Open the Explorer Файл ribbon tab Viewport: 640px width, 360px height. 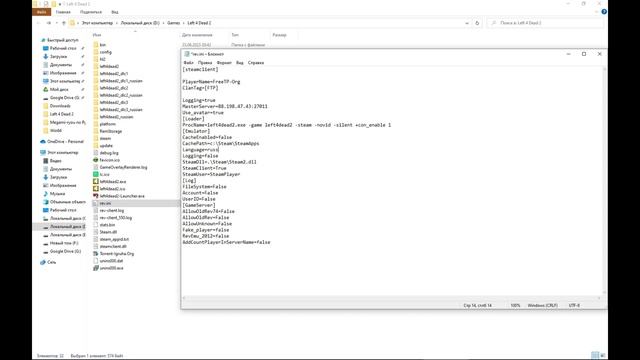(x=42, y=12)
